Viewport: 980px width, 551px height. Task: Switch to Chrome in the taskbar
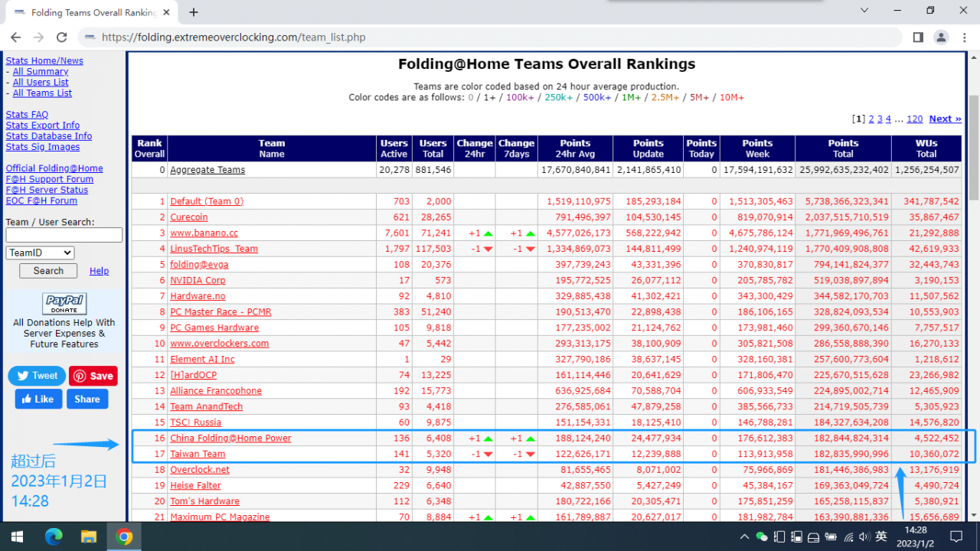(x=124, y=536)
